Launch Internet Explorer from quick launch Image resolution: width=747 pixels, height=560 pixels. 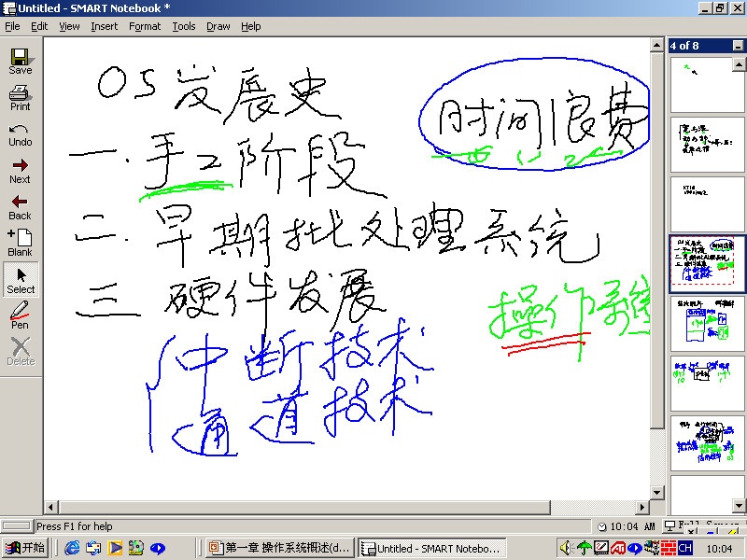coord(72,548)
